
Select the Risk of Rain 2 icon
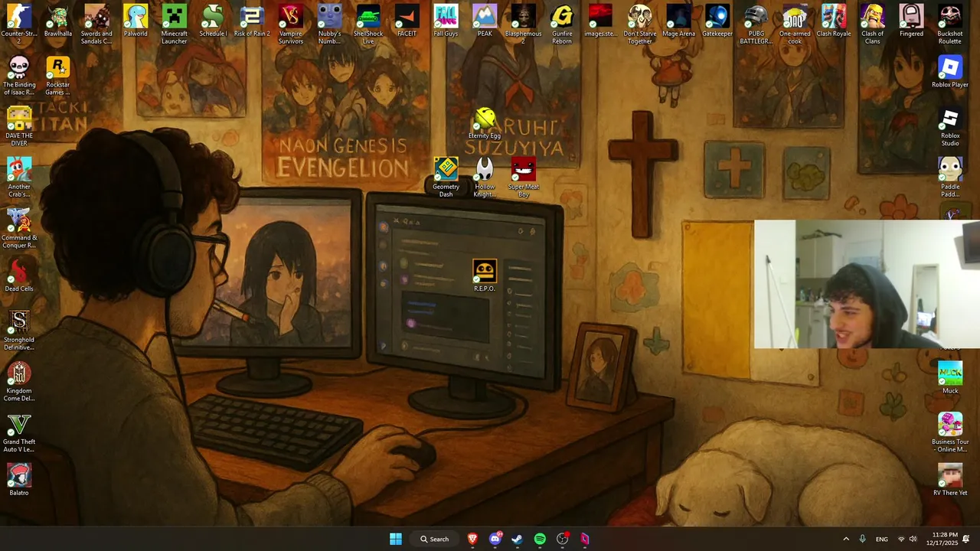click(252, 21)
